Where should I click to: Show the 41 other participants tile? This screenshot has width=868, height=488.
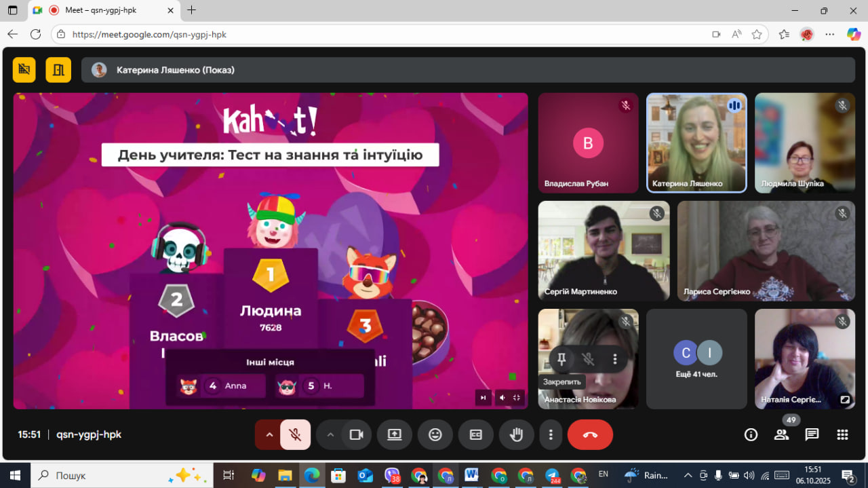click(x=696, y=359)
